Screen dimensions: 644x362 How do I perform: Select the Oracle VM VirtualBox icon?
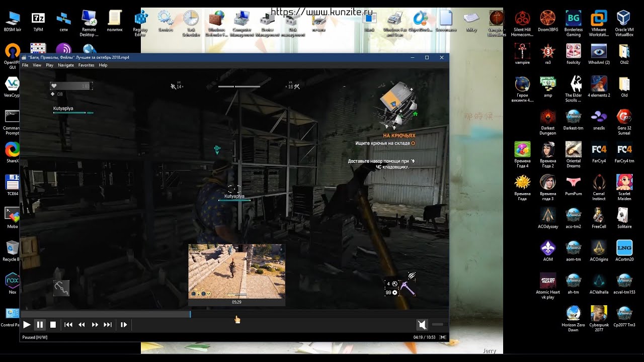[624, 24]
